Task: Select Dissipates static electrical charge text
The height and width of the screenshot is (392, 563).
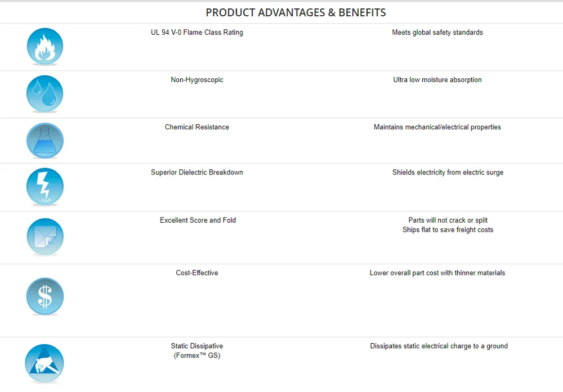Action: (439, 346)
